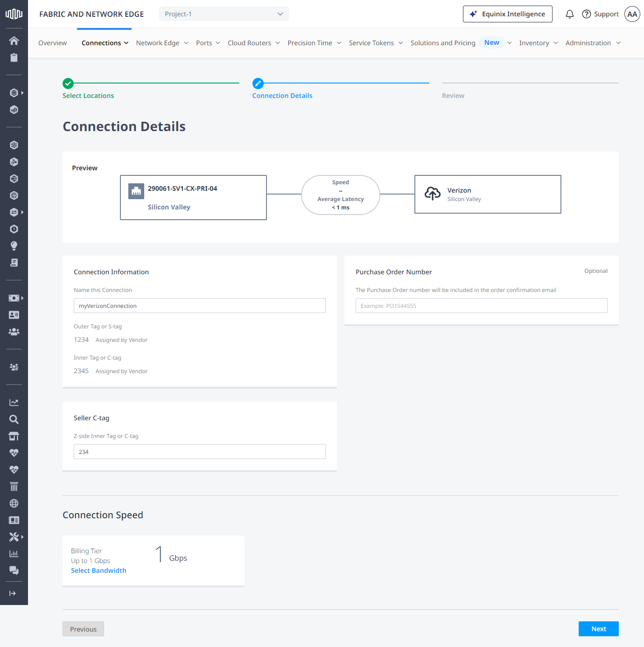Click the 290061-SV1-CX-PRI-04 port card
This screenshot has height=647, width=644.
point(193,197)
